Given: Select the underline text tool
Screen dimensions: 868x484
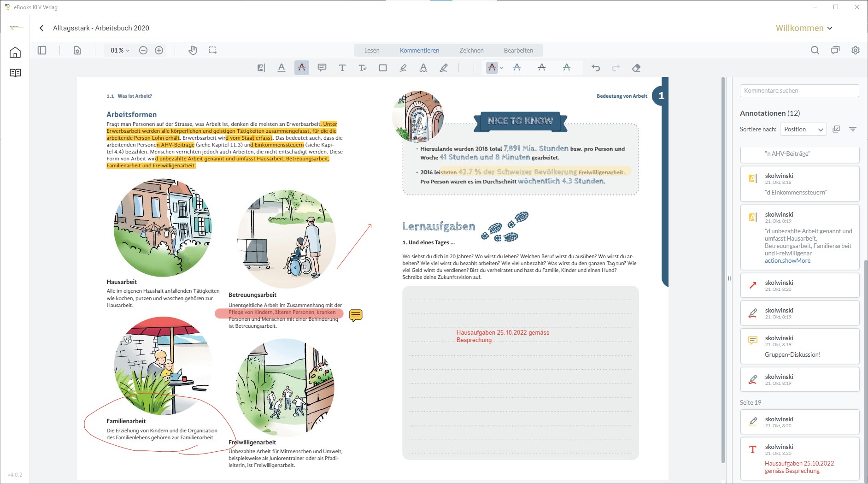Looking at the screenshot, I should pos(282,68).
